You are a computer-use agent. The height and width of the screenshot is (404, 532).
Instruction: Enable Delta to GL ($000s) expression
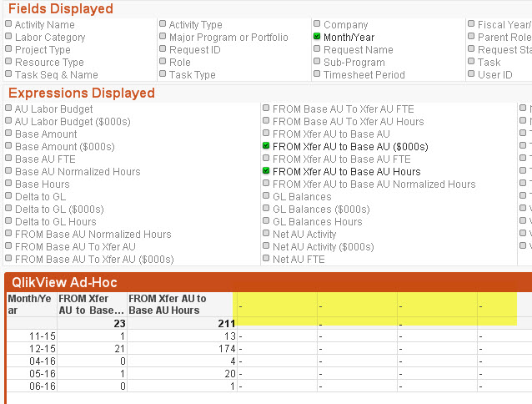[8, 210]
